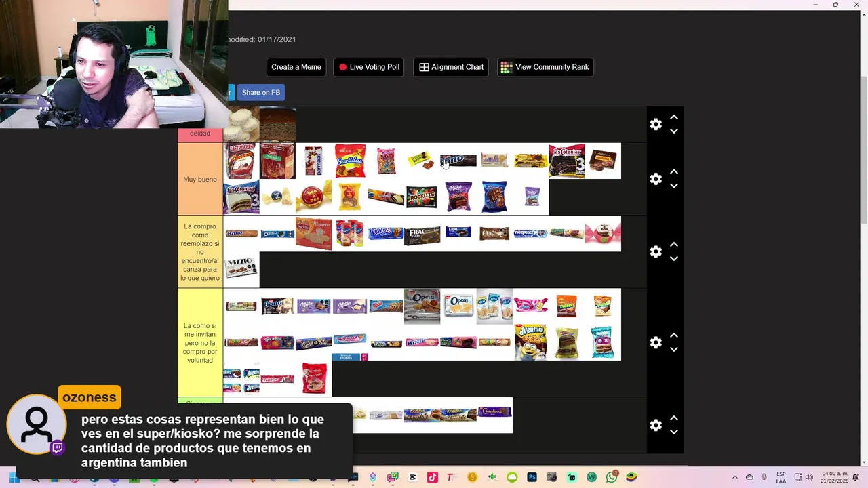Open the Alignment Chart view
The width and height of the screenshot is (868, 488).
(x=451, y=67)
